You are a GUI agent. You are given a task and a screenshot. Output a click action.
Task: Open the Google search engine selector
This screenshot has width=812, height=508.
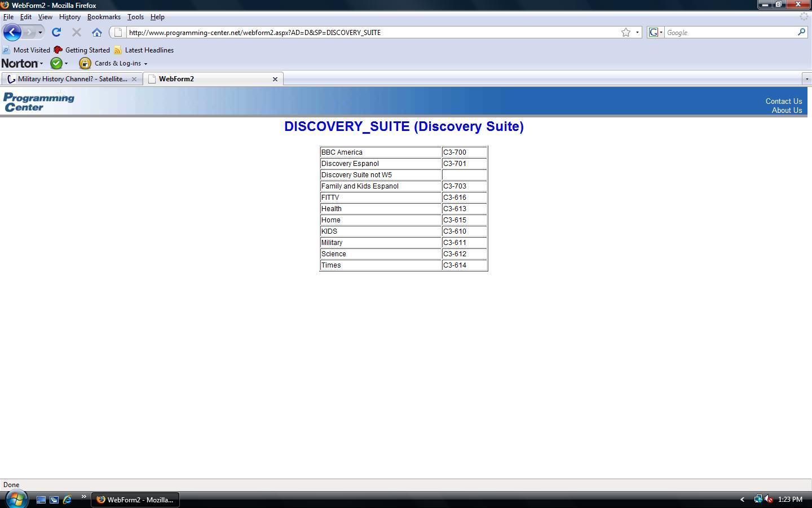point(656,32)
